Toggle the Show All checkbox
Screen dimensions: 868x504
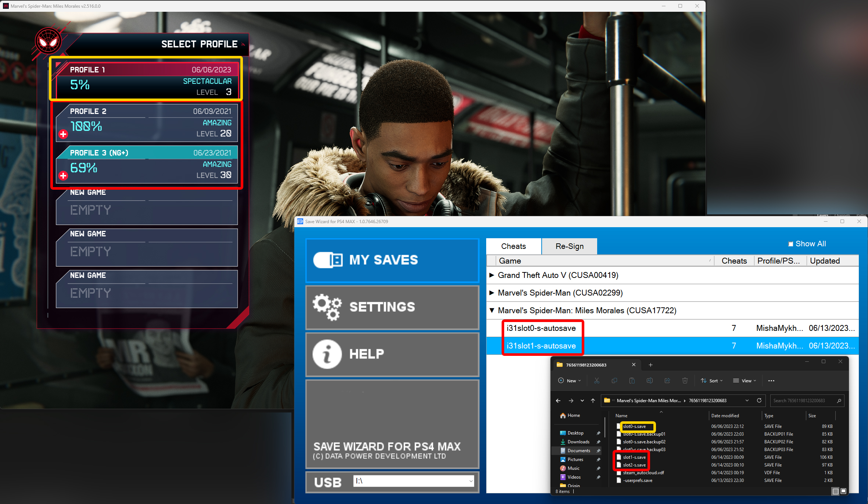[790, 244]
